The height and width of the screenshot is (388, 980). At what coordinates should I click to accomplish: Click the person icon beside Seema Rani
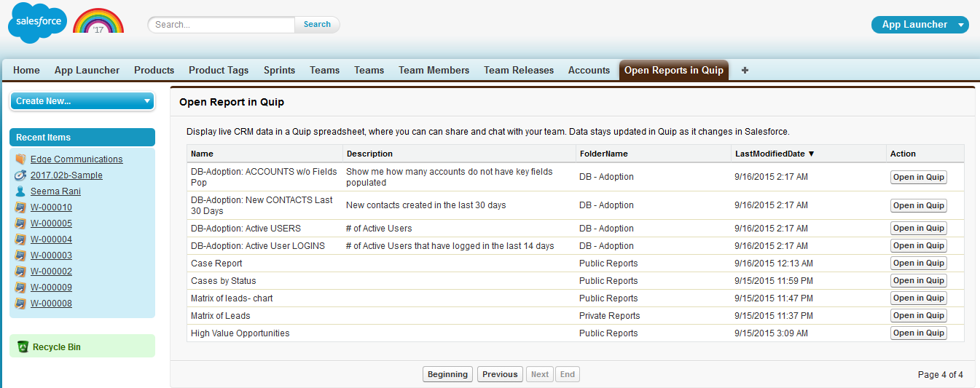coord(20,191)
